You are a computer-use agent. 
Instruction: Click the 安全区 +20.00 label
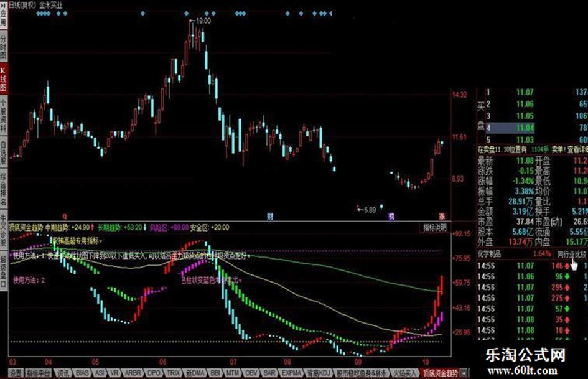point(210,227)
